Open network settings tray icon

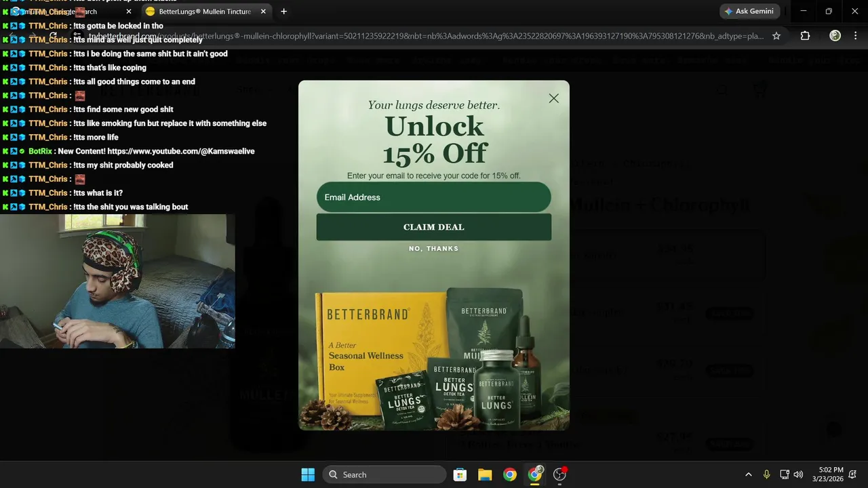(785, 474)
